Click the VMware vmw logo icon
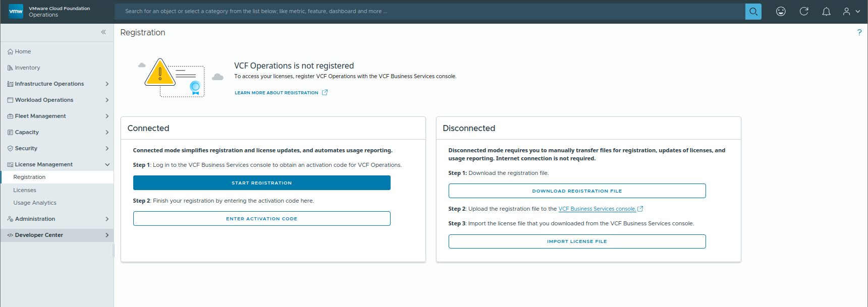Screen dimensions: 868x307 click(16, 11)
